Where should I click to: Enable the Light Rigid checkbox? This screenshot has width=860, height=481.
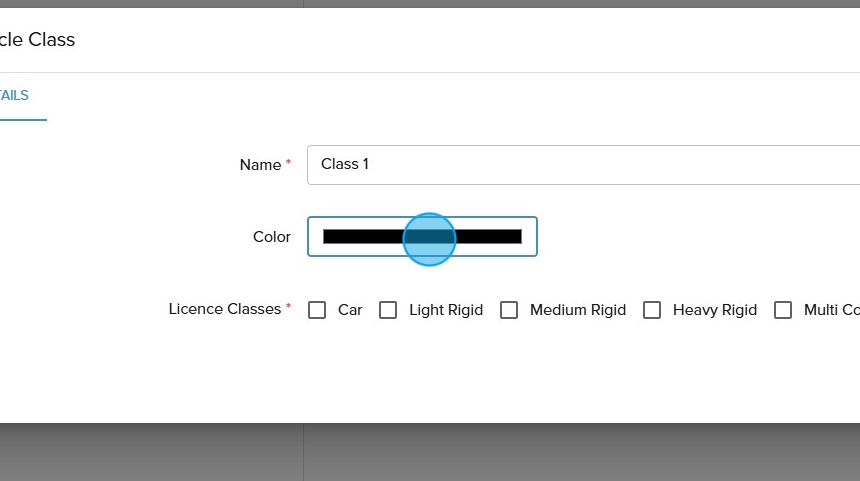(x=388, y=310)
